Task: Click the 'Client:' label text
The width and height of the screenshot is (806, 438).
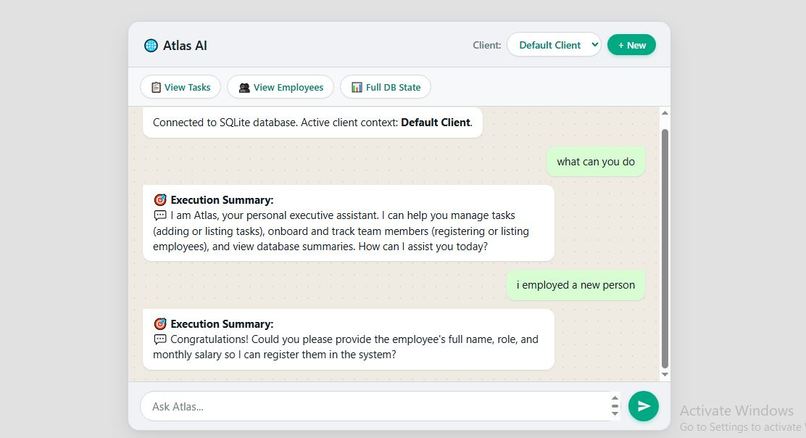Action: pyautogui.click(x=487, y=45)
